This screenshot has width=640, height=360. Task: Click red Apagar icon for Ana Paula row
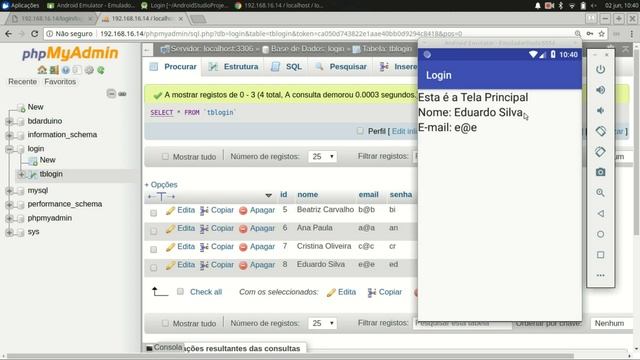pyautogui.click(x=243, y=229)
